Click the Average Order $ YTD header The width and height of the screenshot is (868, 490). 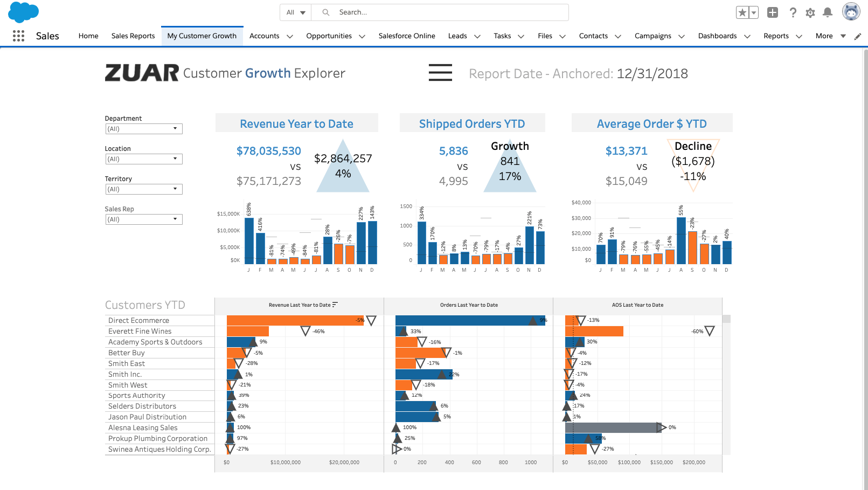click(x=652, y=123)
